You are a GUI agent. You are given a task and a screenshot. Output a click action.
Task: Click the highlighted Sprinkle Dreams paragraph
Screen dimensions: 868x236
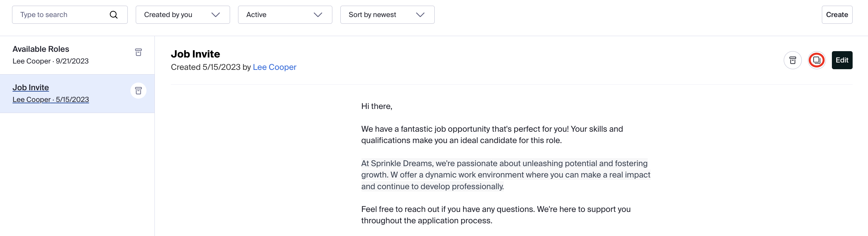coord(506,175)
